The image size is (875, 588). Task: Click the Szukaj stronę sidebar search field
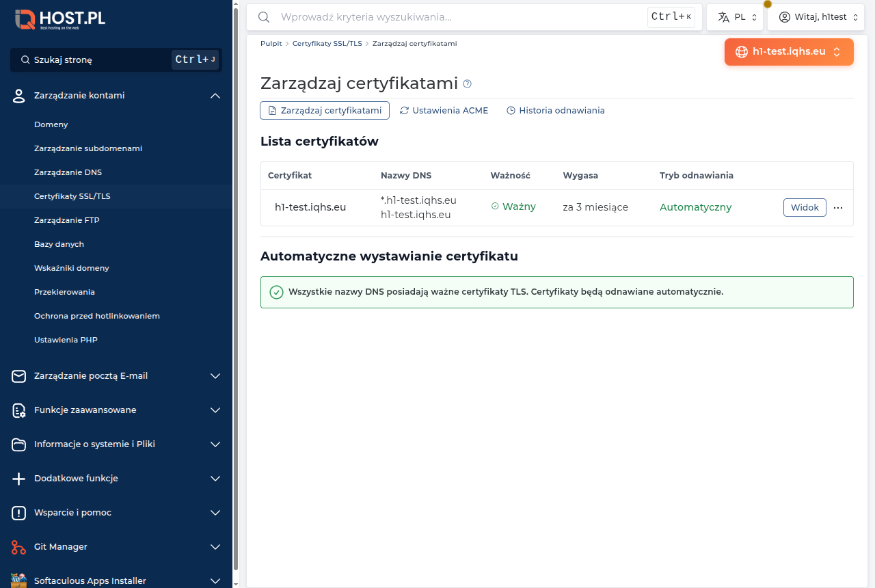pyautogui.click(x=116, y=59)
